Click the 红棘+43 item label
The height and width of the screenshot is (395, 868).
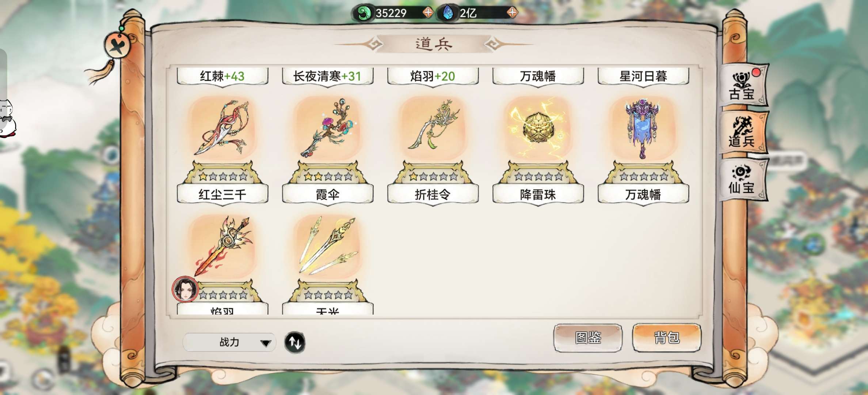(x=222, y=76)
